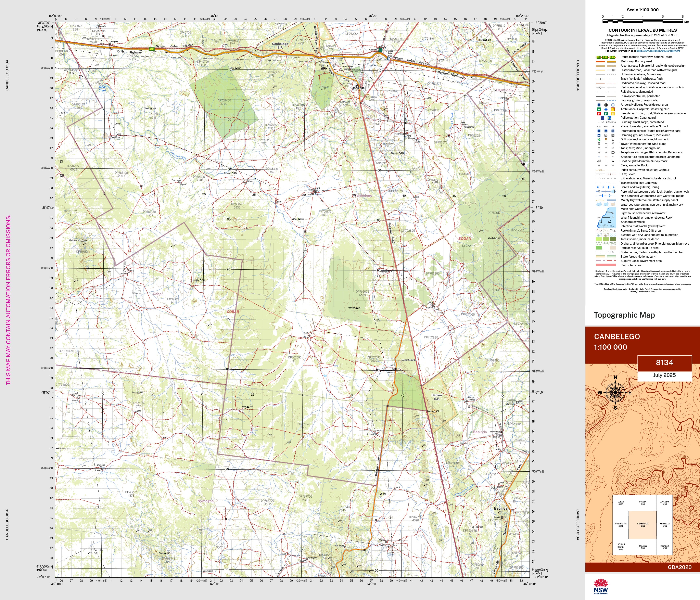Click the Information centre legend icon
This screenshot has height=600, width=700.
[x=599, y=131]
